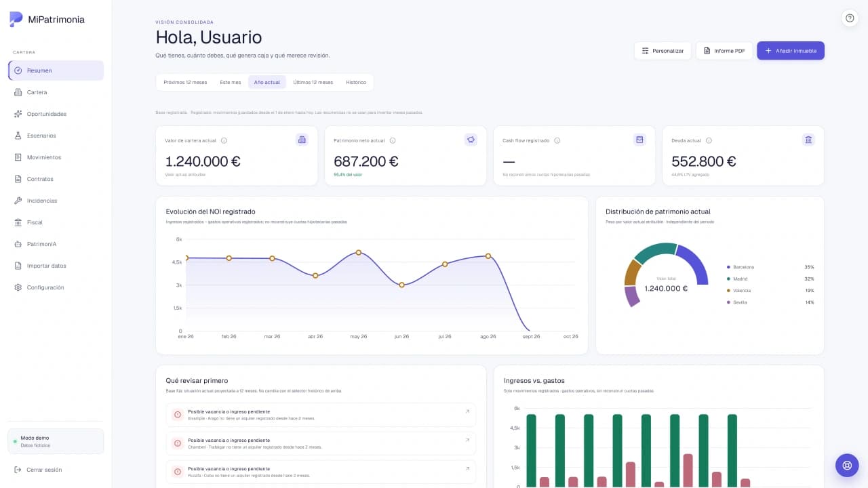Viewport: 868px width, 488px height.
Task: Click Añadir inmueble button
Action: click(x=791, y=51)
